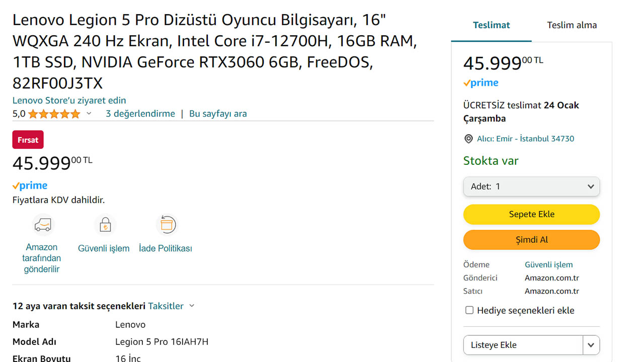
Task: Switch to the Teslim alma tab
Action: coord(572,25)
